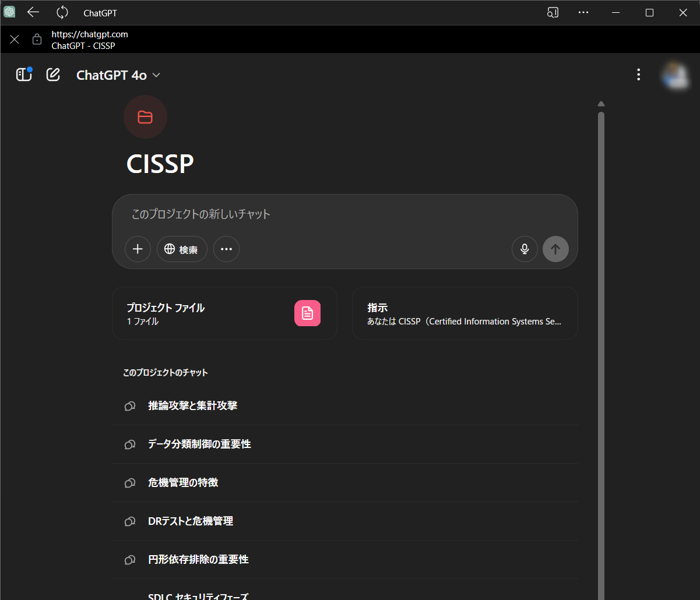Screen dimensions: 700x600
Task: Click chat bubble icon beside 危機管理の特徴
Action: point(130,483)
